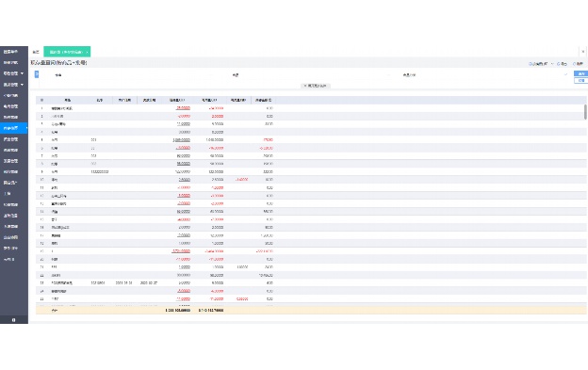This screenshot has width=588, height=370.
Task: Click the collapse icon at sidebar bottom
Action: click(x=14, y=320)
